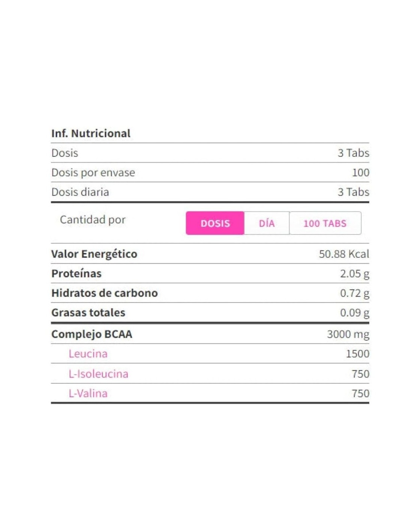Click the 0.72 g carbohydrate value
This screenshot has height=532, width=412.
(x=354, y=293)
